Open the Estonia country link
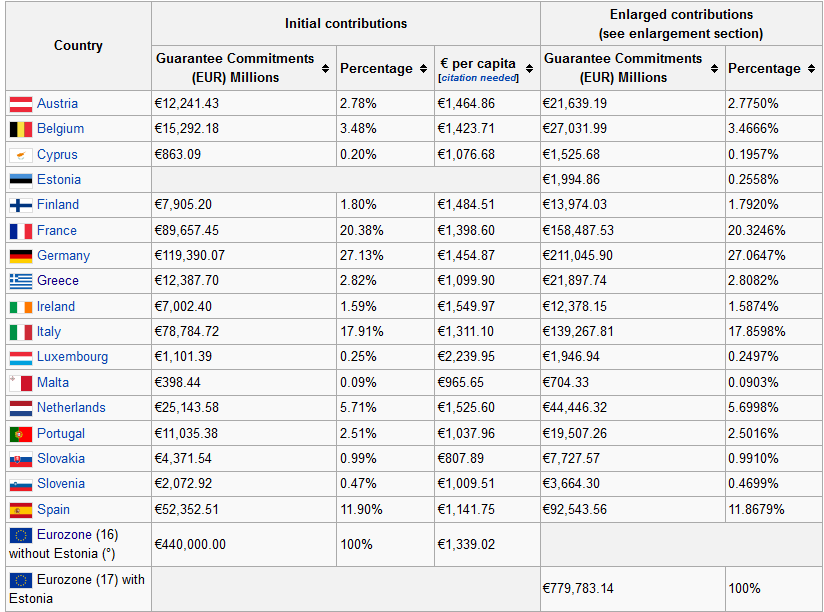Image resolution: width=824 pixels, height=612 pixels. click(59, 180)
